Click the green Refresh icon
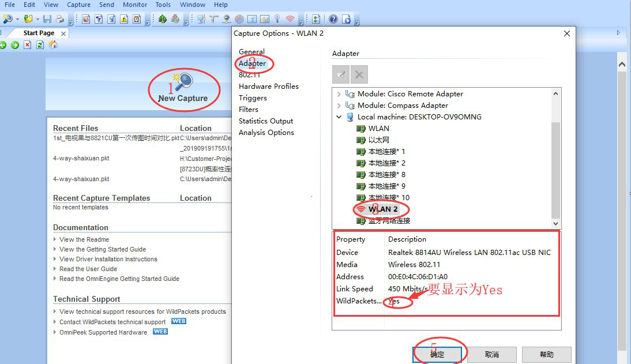This screenshot has width=631, height=364. pyautogui.click(x=40, y=45)
